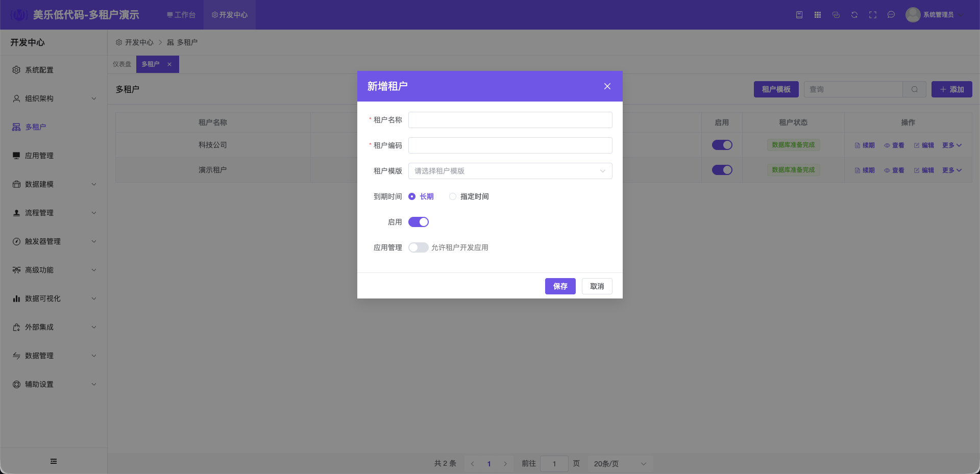The width and height of the screenshot is (980, 474).
Task: Close the 新增租户 dialog
Action: click(607, 86)
